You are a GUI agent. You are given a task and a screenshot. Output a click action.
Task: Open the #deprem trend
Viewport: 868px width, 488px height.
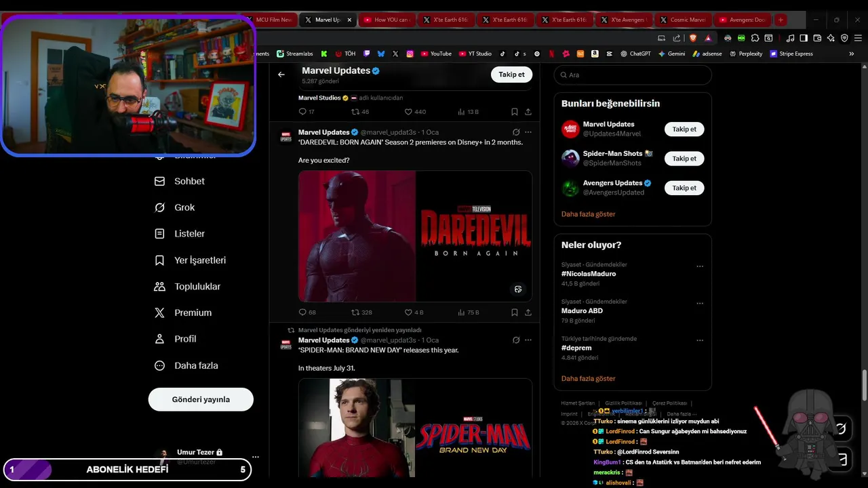[x=576, y=348]
